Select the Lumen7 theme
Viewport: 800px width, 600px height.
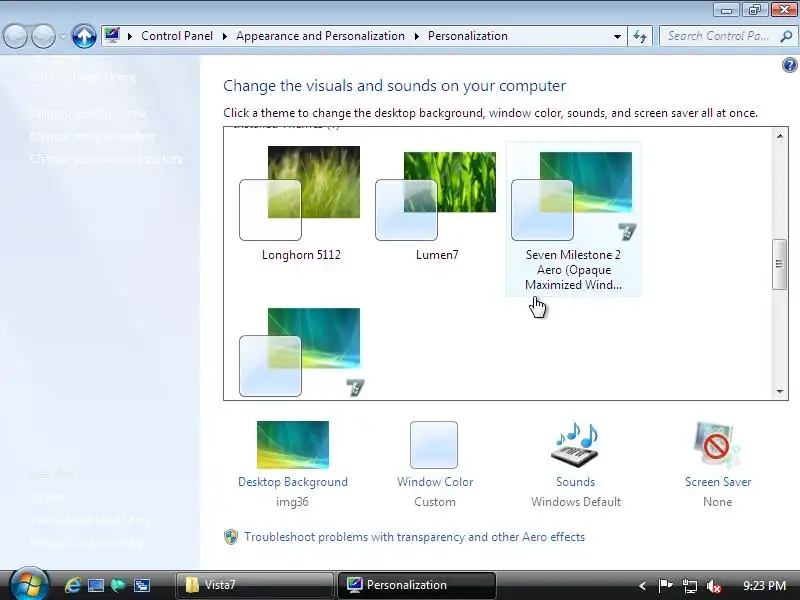coord(437,204)
